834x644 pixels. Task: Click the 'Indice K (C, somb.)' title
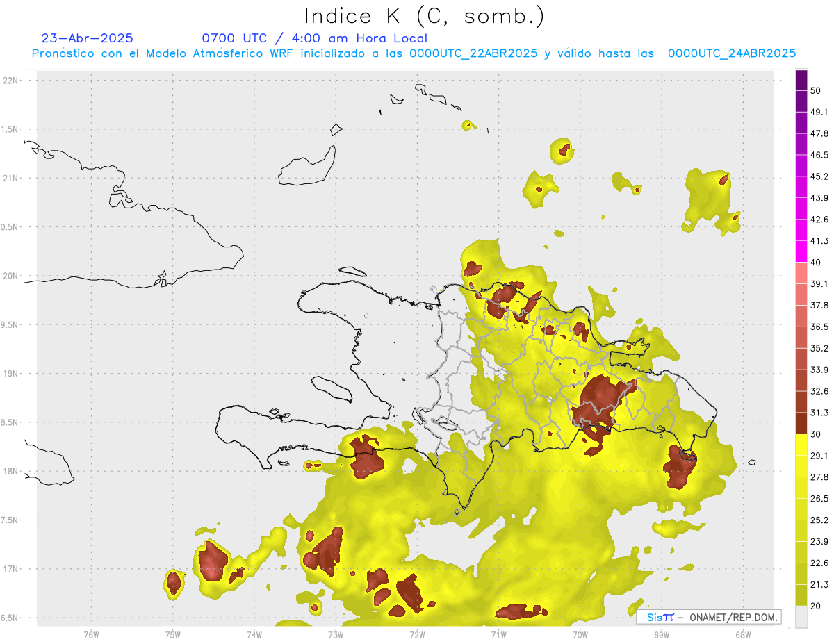pos(425,16)
